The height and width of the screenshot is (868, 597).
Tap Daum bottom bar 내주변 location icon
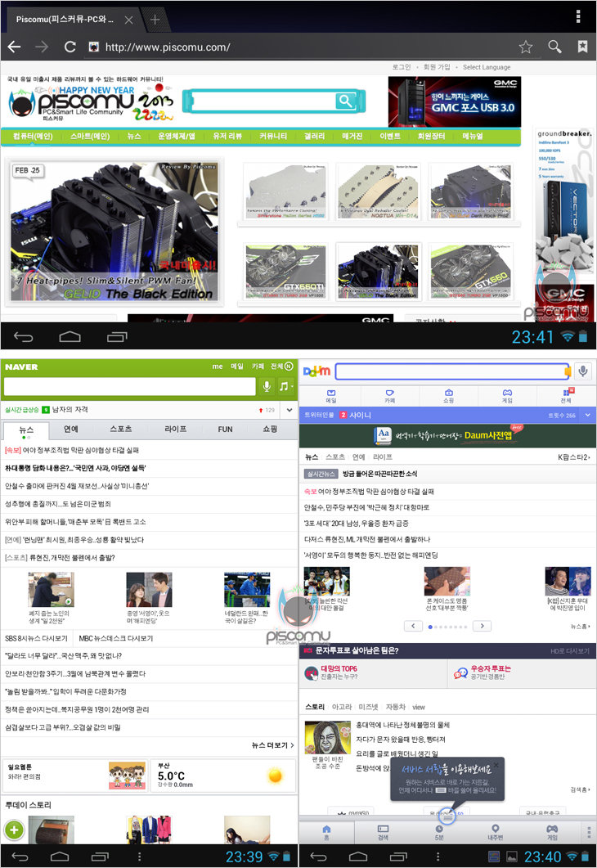(x=496, y=832)
